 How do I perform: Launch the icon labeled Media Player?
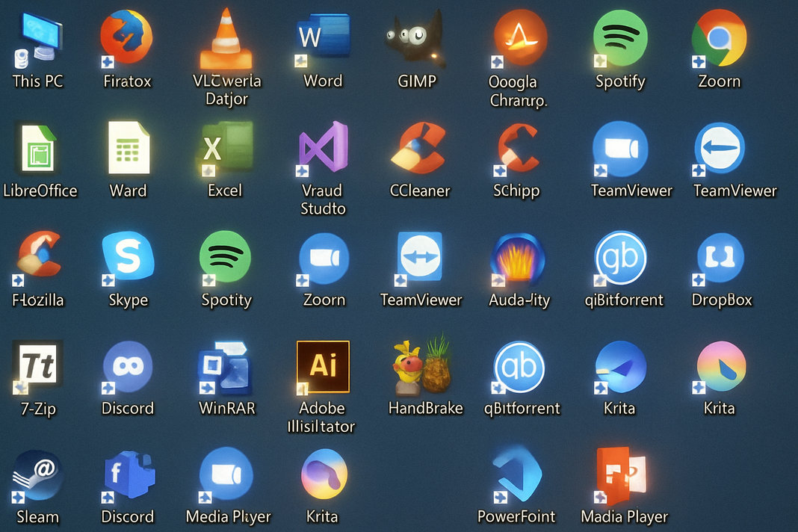click(226, 475)
